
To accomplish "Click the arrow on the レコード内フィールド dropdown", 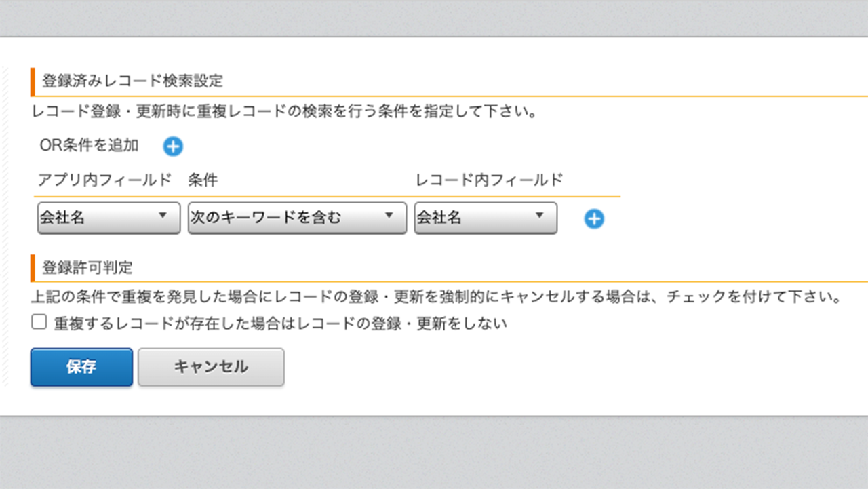I will [539, 216].
